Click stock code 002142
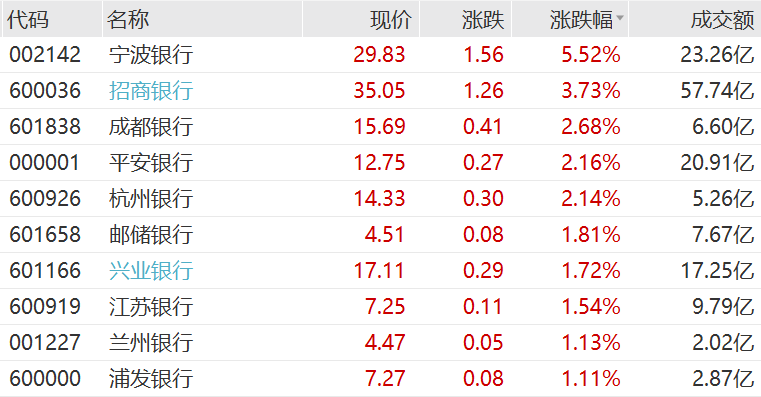Screen dimensions: 761x397 tap(45, 54)
